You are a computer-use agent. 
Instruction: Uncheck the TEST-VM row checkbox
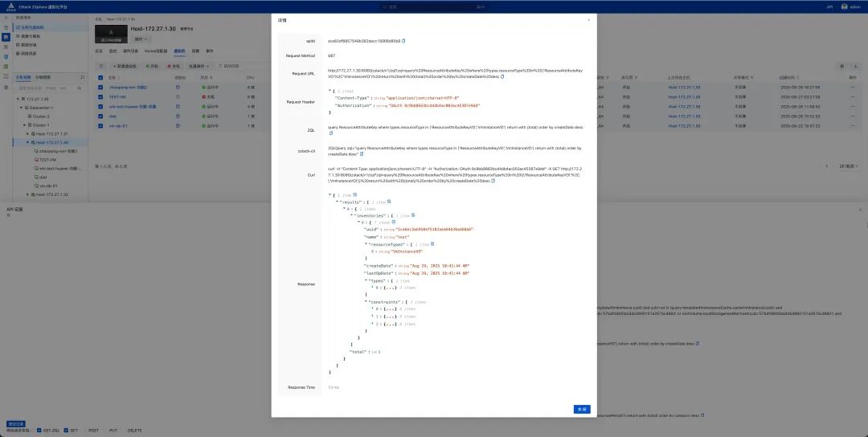point(100,97)
